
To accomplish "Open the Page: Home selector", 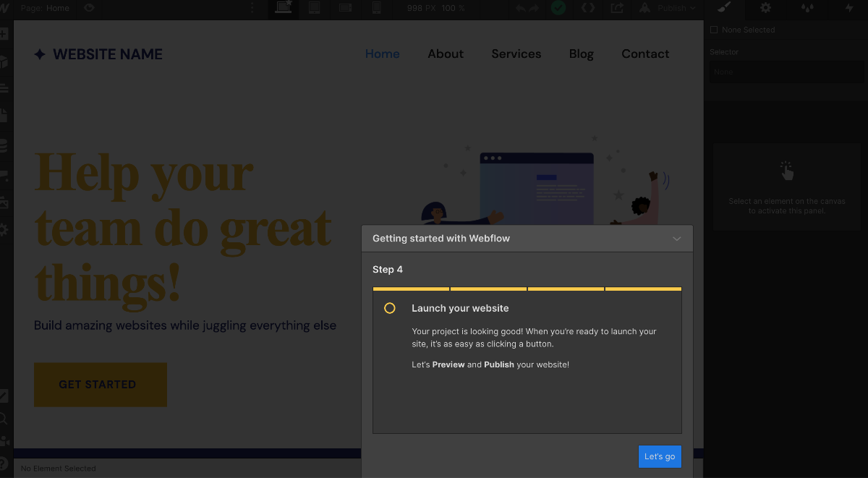I will (45, 8).
